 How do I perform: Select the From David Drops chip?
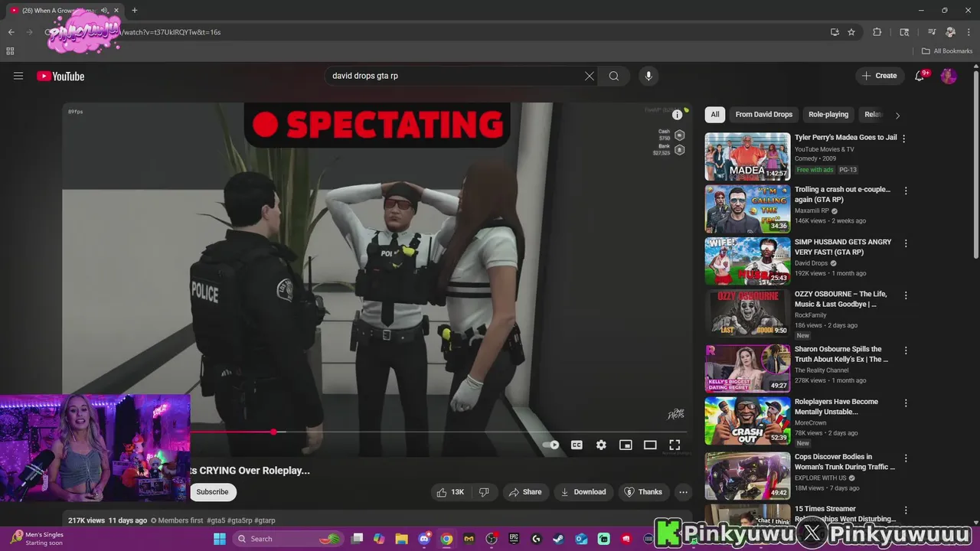click(x=764, y=115)
